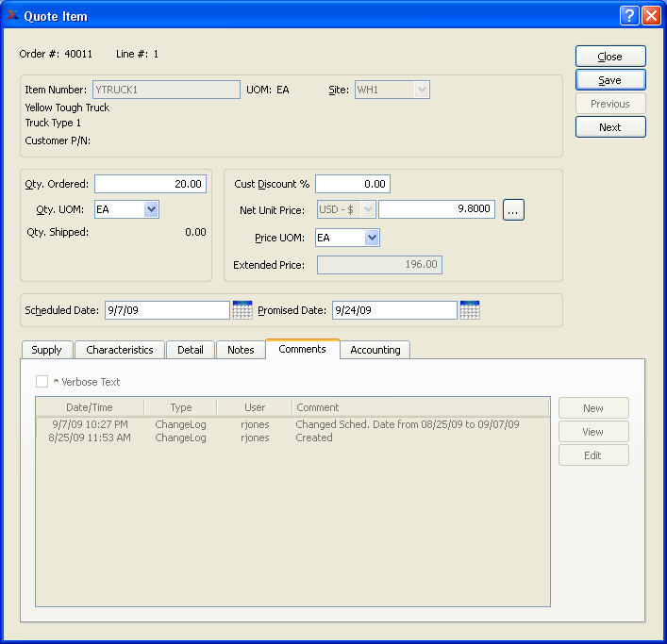Open the Promised Date calendar picker
667x644 pixels.
click(470, 310)
